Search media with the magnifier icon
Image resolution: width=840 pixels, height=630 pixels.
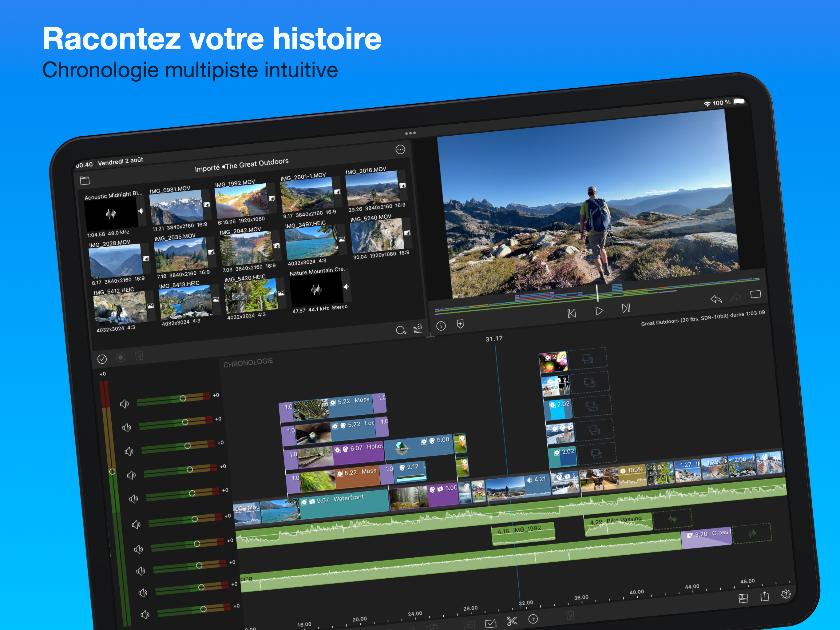point(401,330)
